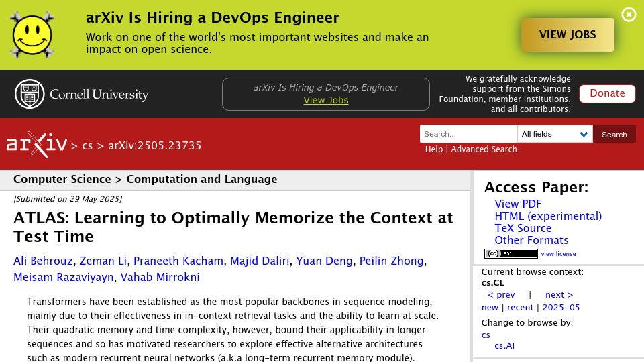Open author Ali Behrouz link
Viewport: 644px width, 362px height.
coord(43,261)
